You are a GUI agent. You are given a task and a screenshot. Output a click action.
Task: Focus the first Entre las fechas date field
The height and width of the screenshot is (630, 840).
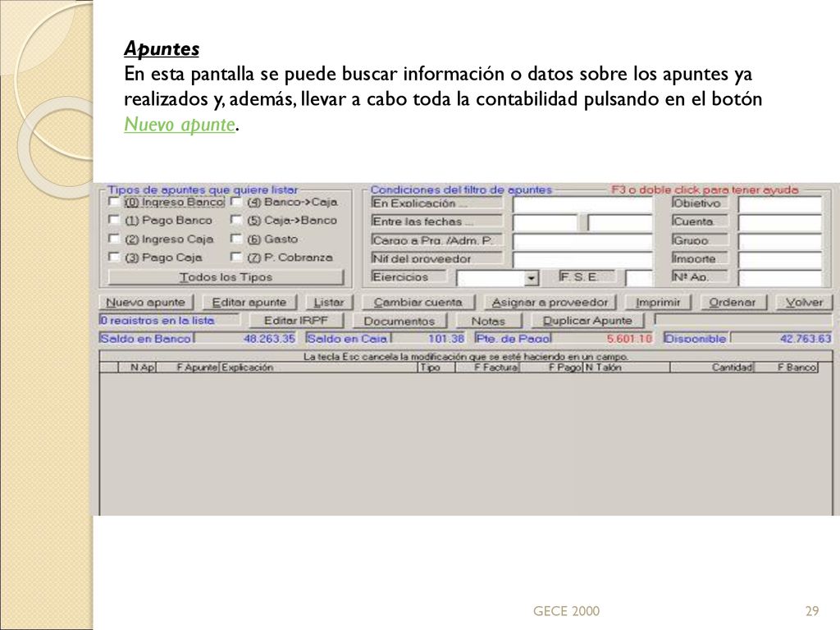545,222
